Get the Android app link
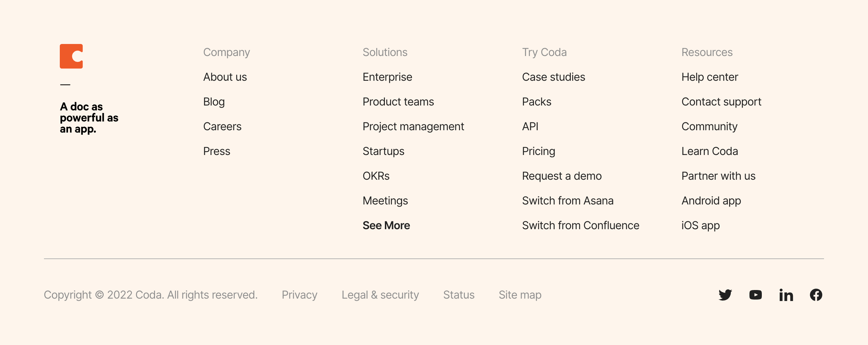868x345 pixels. [711, 201]
